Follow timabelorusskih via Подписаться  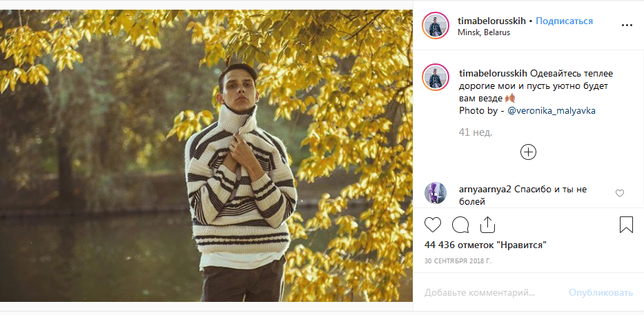point(564,21)
